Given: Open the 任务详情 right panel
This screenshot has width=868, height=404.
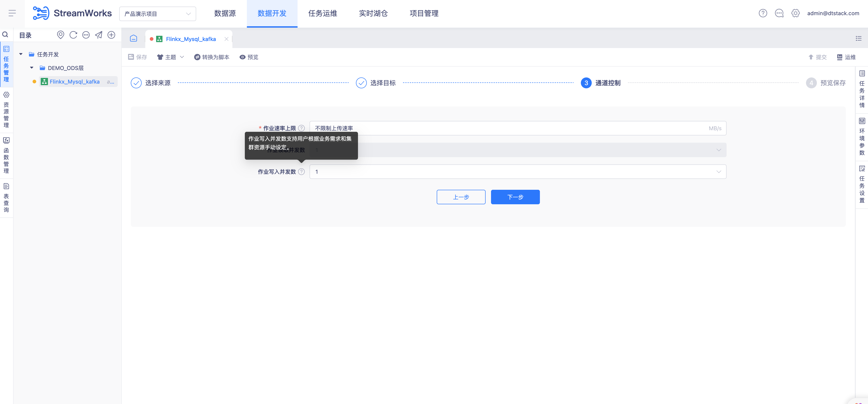Looking at the screenshot, I should click(x=862, y=89).
